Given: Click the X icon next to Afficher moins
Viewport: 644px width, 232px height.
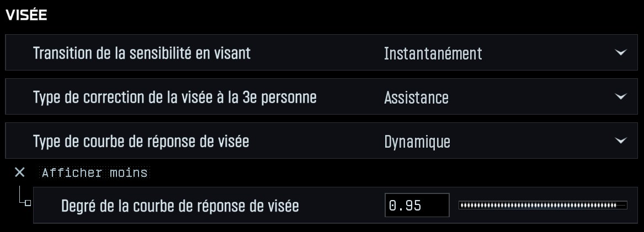Looking at the screenshot, I should [20, 172].
